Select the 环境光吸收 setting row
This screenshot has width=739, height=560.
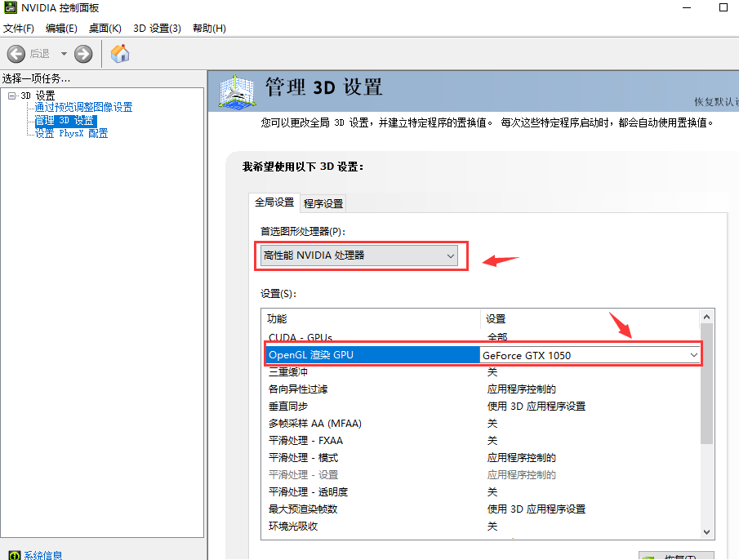pyautogui.click(x=481, y=526)
